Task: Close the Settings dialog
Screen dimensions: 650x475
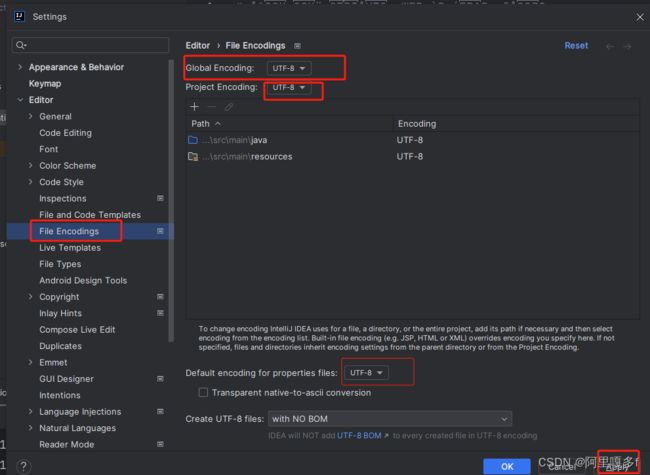Action: pos(640,17)
